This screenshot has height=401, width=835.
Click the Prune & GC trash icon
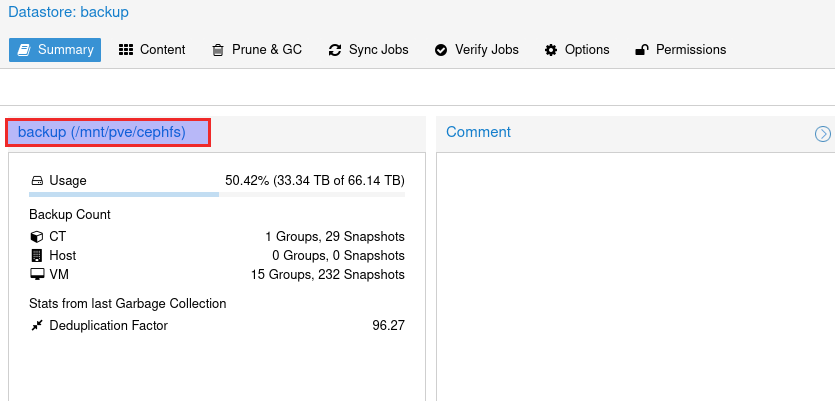(218, 50)
